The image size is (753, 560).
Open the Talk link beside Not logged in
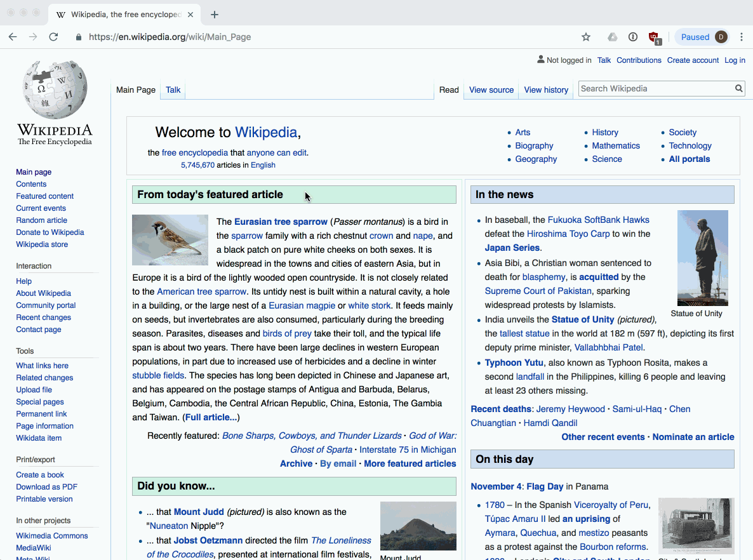[x=604, y=60]
